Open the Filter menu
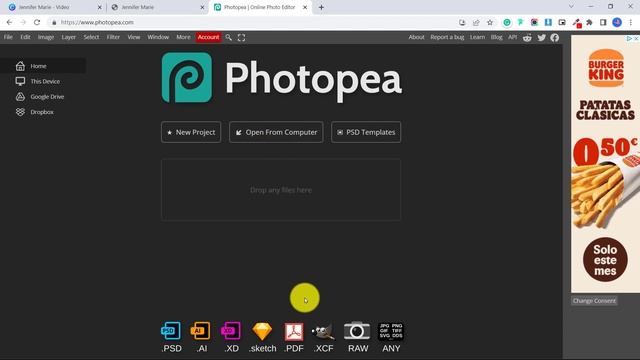Image resolution: width=640 pixels, height=360 pixels. (x=113, y=37)
